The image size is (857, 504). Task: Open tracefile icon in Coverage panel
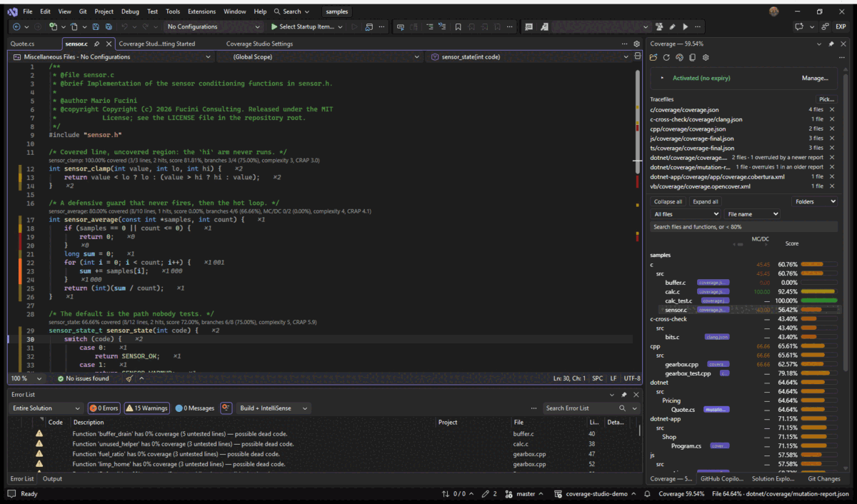pos(653,57)
